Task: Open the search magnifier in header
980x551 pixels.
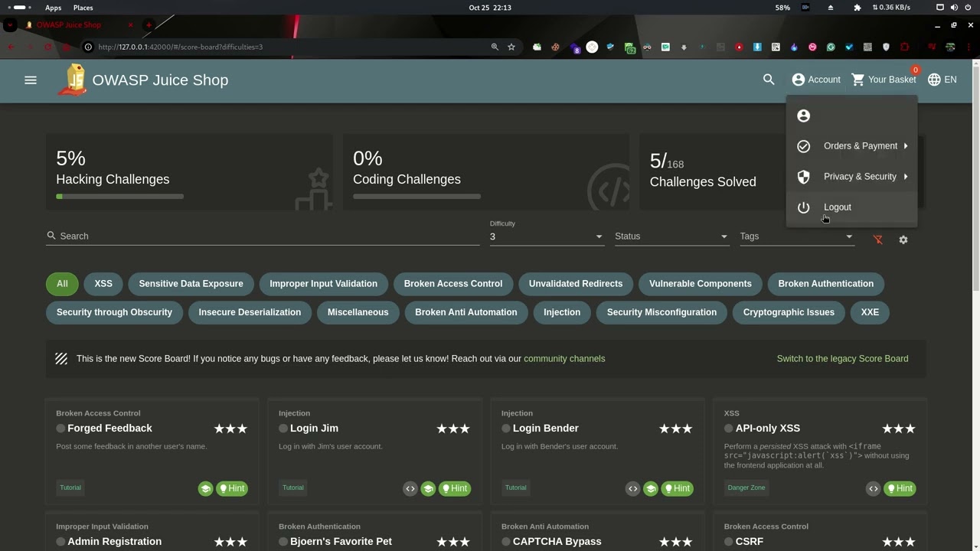Action: point(769,80)
